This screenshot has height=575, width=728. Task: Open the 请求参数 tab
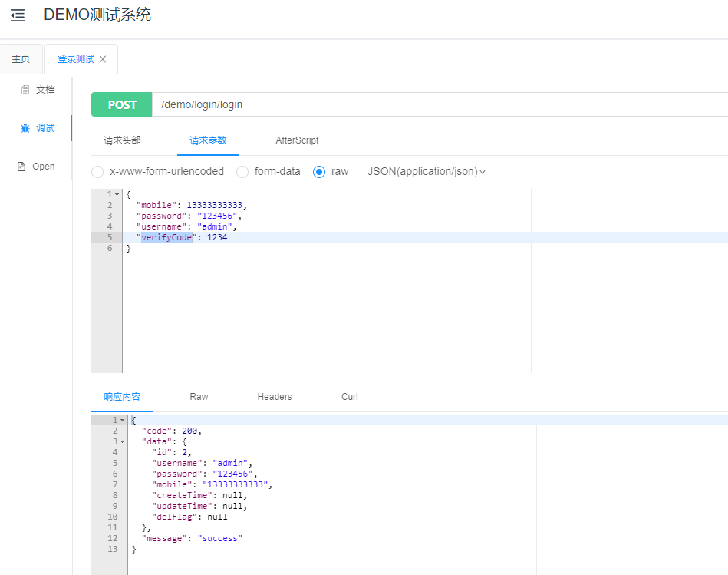(208, 140)
